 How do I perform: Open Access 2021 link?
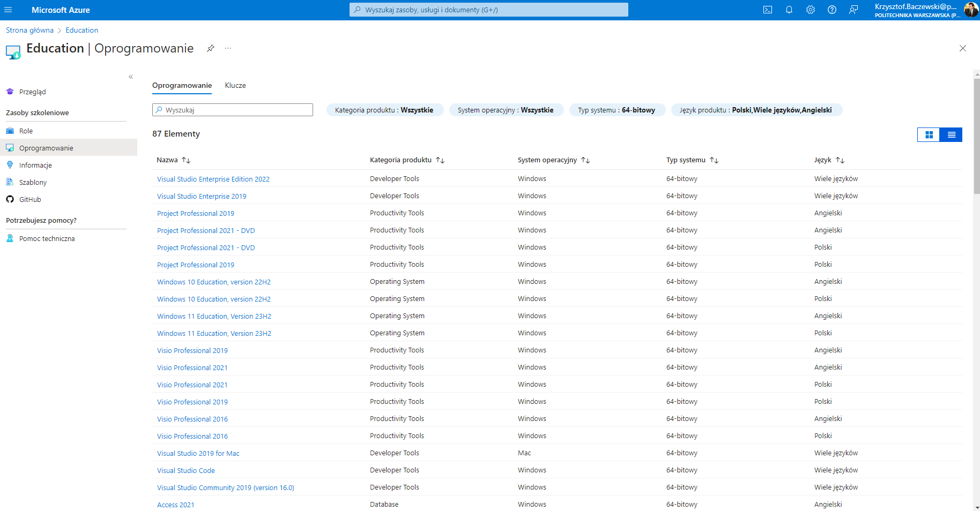click(176, 505)
